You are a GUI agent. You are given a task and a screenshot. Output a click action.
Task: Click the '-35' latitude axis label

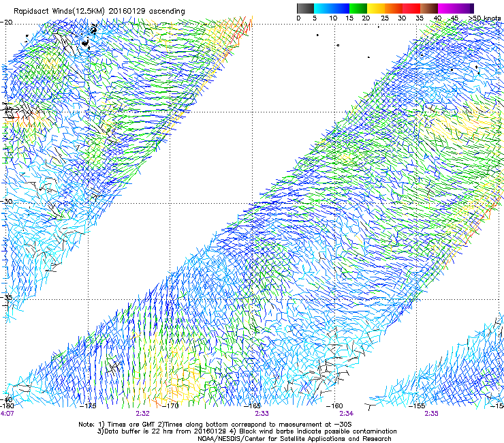7,297
